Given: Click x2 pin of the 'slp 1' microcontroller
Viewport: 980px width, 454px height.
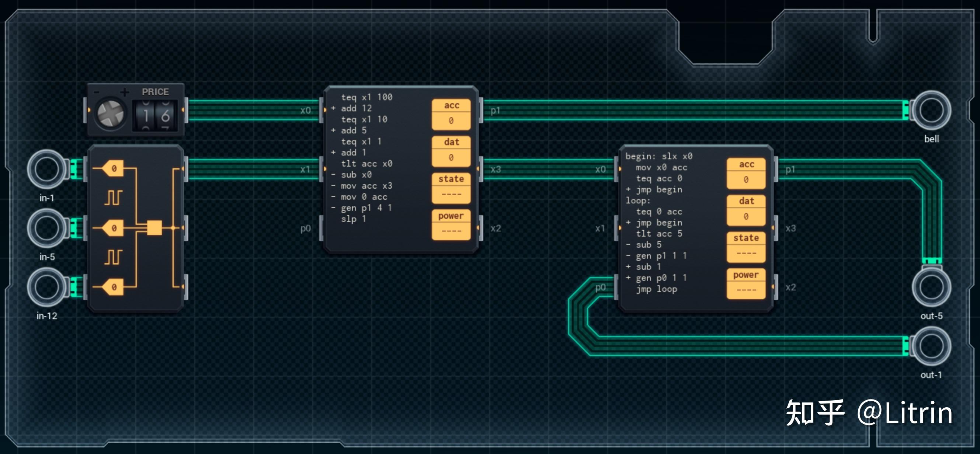Looking at the screenshot, I should click(482, 228).
